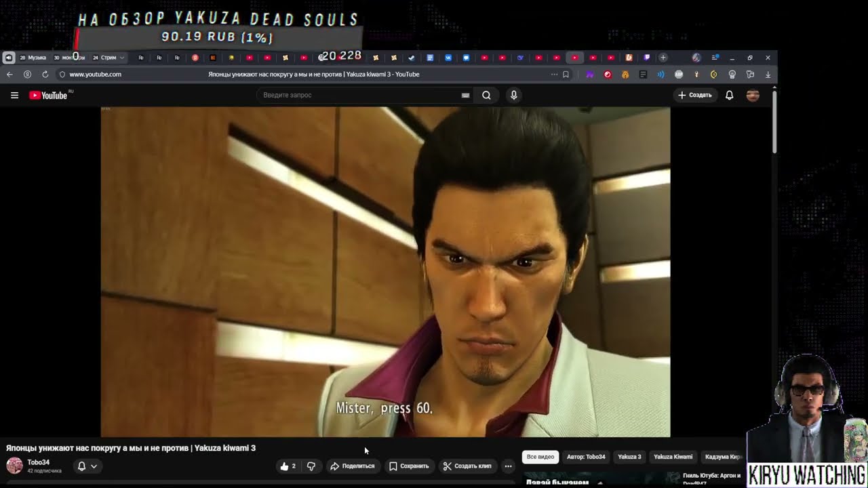
Task: Go back with the browser back arrow
Action: (9, 75)
